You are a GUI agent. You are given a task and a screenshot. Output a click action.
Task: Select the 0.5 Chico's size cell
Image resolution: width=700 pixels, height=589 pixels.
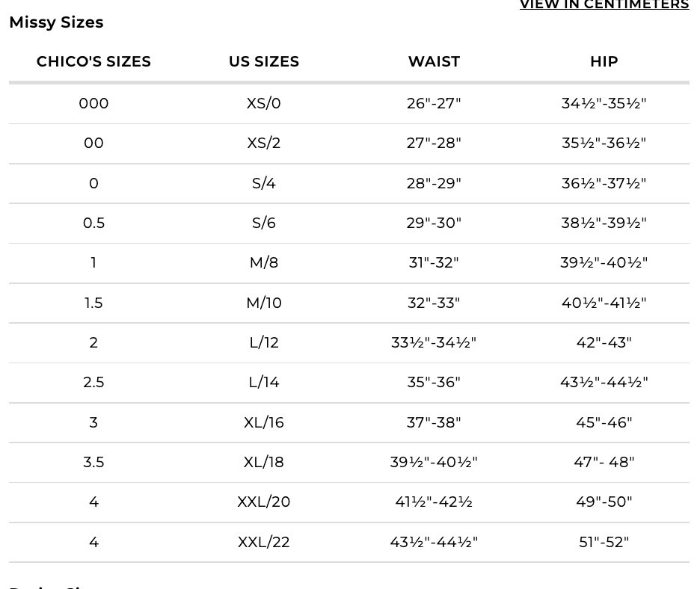pyautogui.click(x=93, y=223)
